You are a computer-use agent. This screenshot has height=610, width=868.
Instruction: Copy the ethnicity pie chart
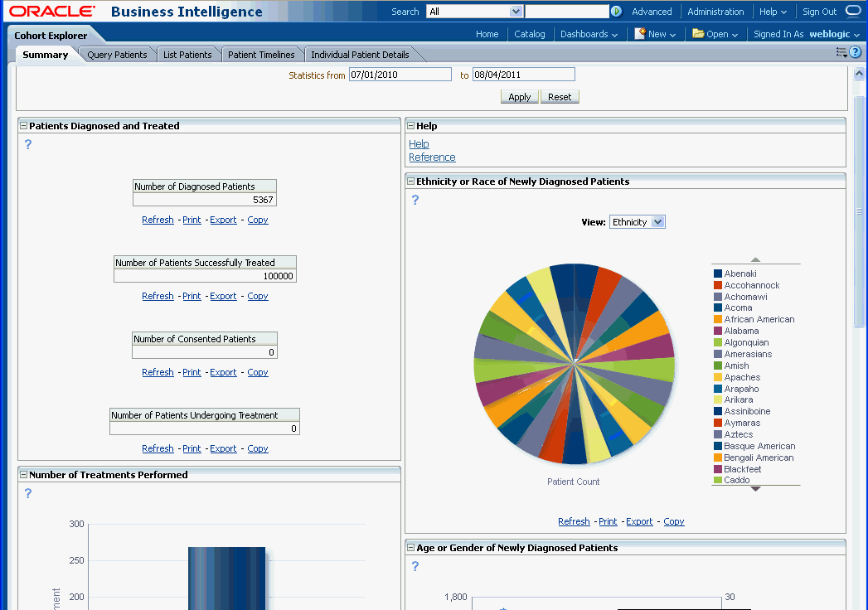tap(674, 521)
